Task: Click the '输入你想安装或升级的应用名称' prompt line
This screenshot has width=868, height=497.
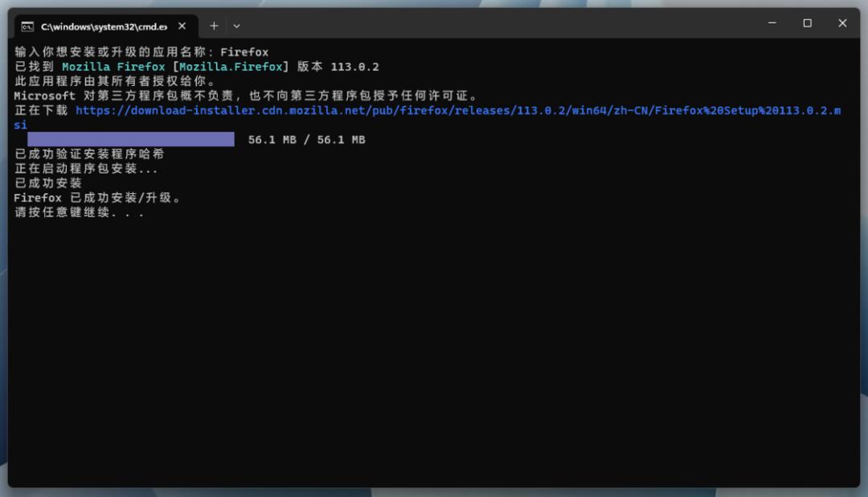Action: click(x=141, y=52)
